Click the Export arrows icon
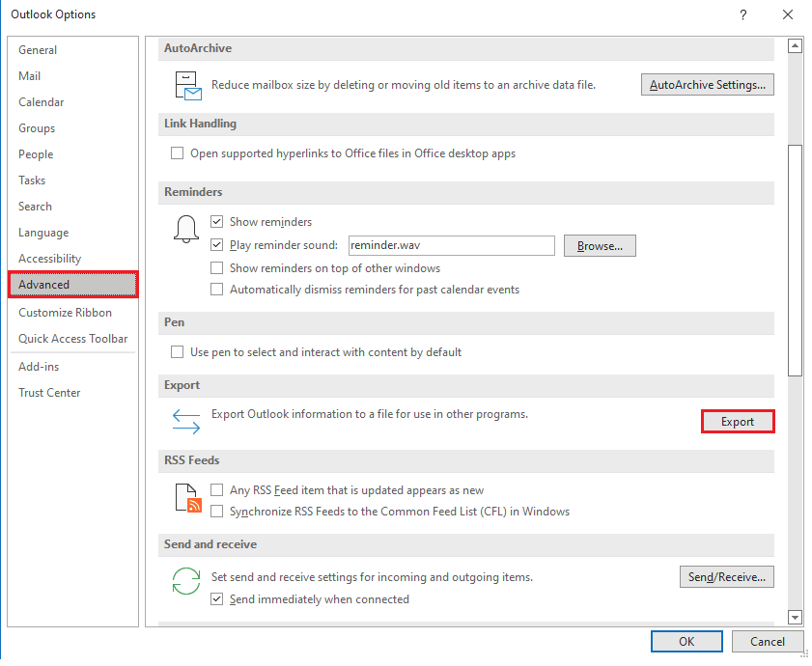Image resolution: width=812 pixels, height=666 pixels. [x=186, y=422]
